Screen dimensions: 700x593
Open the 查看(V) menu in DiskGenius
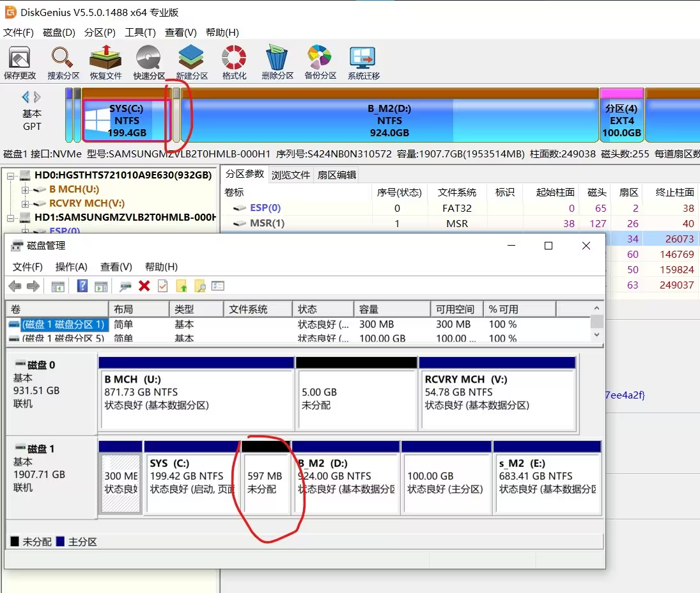point(182,32)
